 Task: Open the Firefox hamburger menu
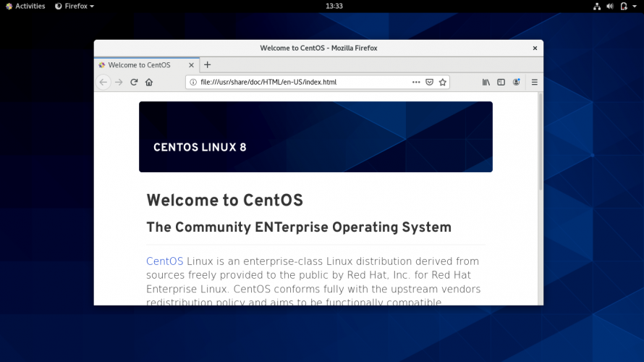pyautogui.click(x=534, y=83)
